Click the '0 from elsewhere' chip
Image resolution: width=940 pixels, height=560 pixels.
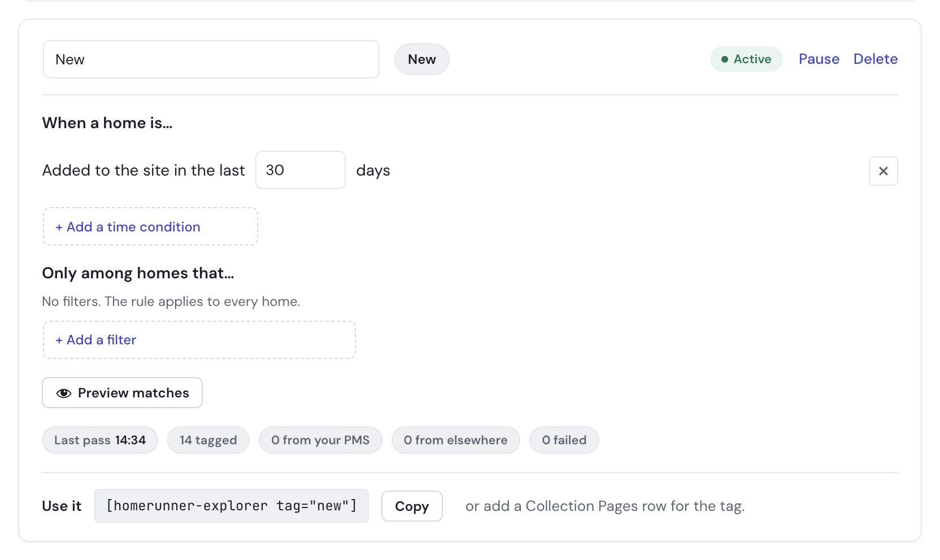(455, 440)
